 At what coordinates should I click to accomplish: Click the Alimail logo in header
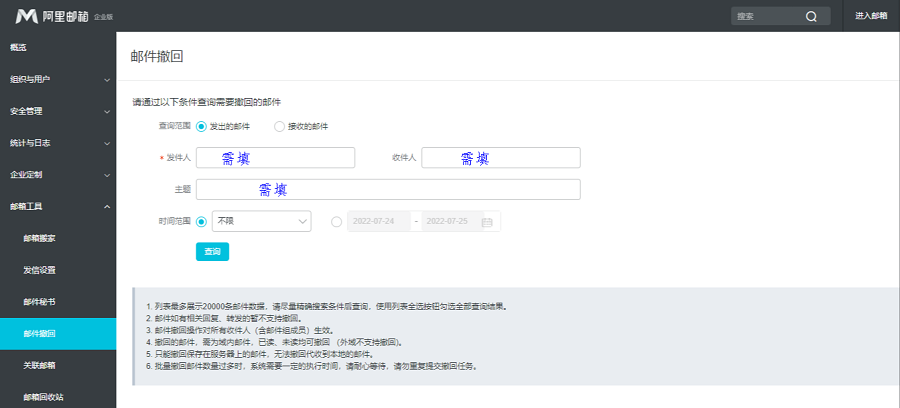52,17
